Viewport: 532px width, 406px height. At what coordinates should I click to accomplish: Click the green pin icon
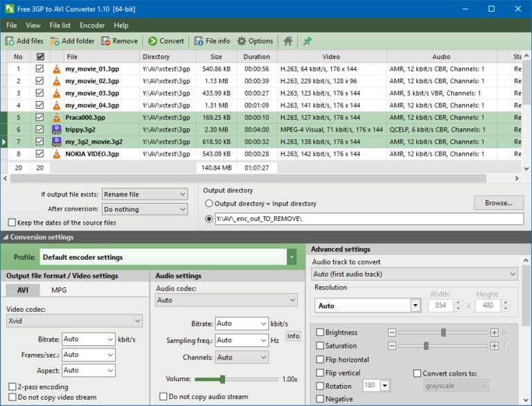click(x=308, y=42)
